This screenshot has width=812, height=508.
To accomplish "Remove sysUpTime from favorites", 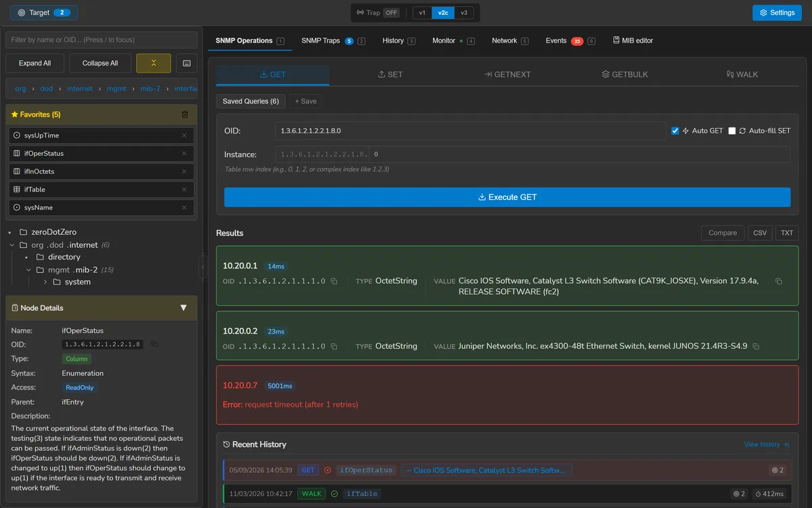I will pyautogui.click(x=184, y=135).
